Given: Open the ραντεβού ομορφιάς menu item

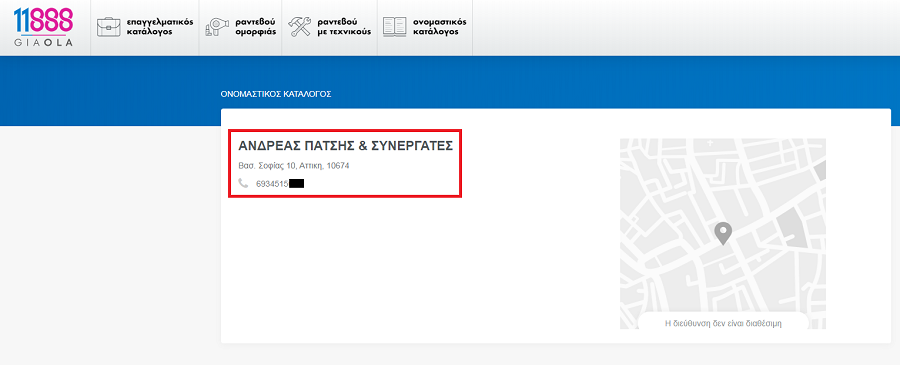Looking at the screenshot, I should 240,28.
